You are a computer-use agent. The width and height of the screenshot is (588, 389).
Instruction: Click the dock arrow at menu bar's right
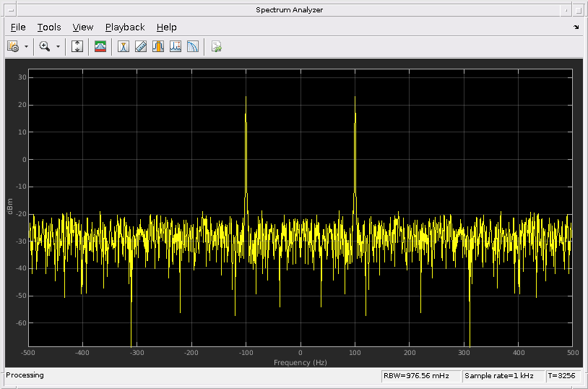click(x=576, y=27)
